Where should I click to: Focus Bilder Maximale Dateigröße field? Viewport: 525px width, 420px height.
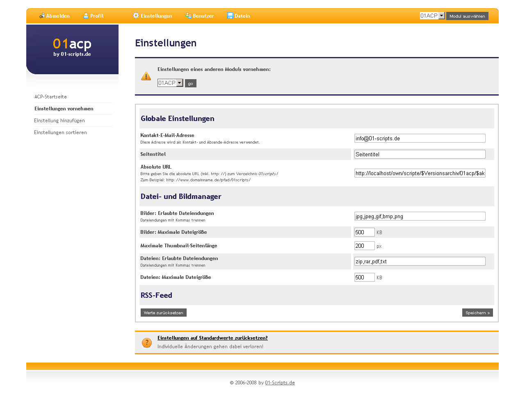pyautogui.click(x=365, y=232)
